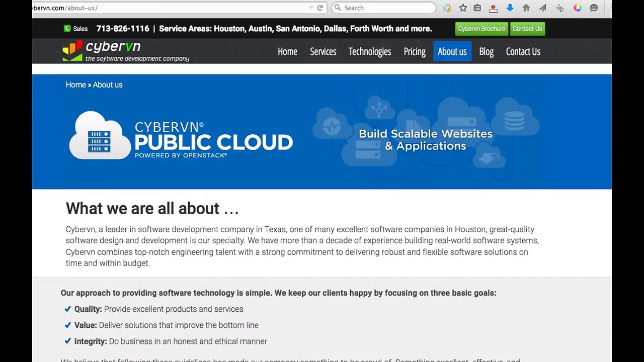Click the Integrity checkmark bullet
Screen dimensions: 644x362
click(67, 341)
